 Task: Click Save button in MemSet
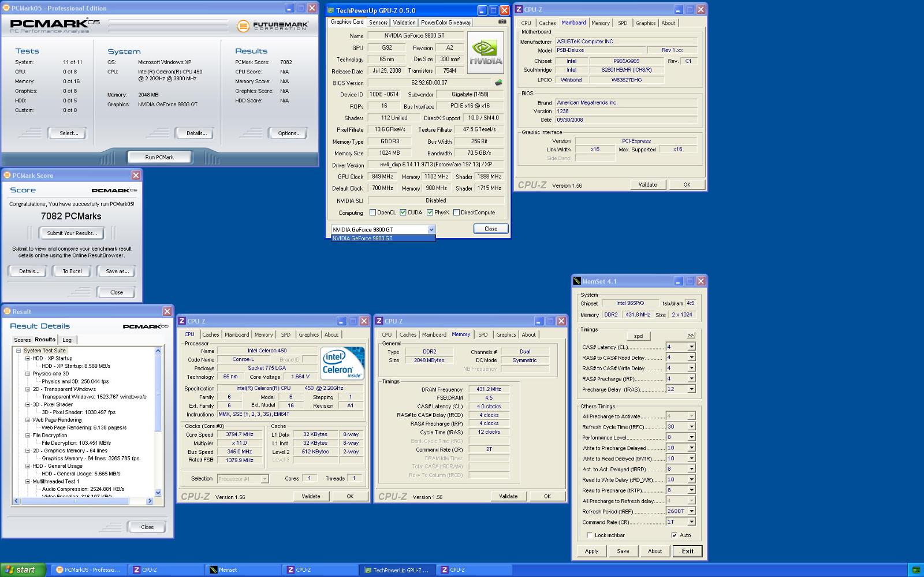(623, 551)
